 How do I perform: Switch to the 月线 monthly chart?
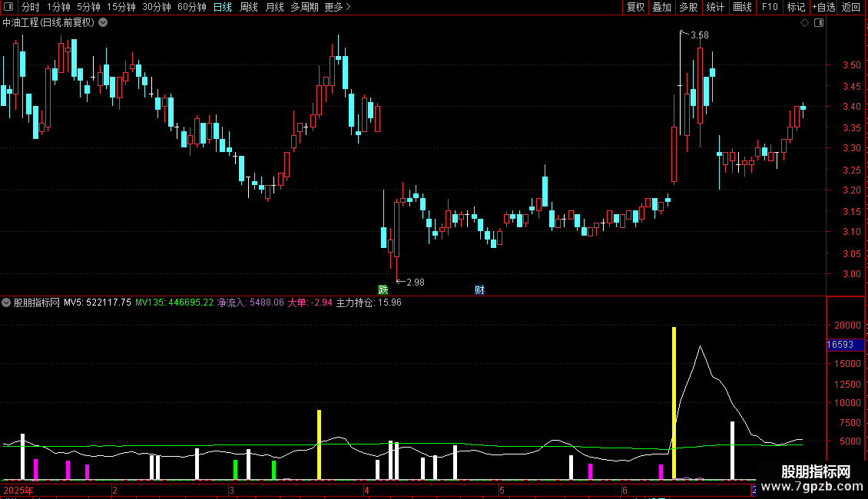click(274, 7)
